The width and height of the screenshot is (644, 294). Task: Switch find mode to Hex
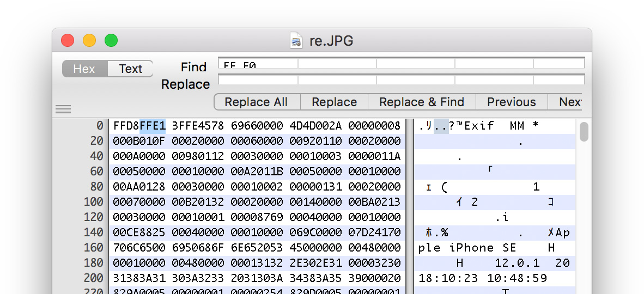[84, 69]
